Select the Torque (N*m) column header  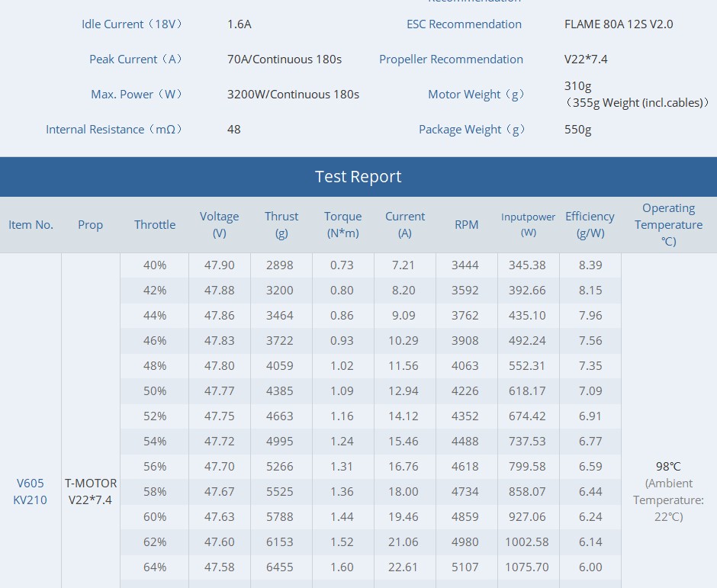coord(342,225)
